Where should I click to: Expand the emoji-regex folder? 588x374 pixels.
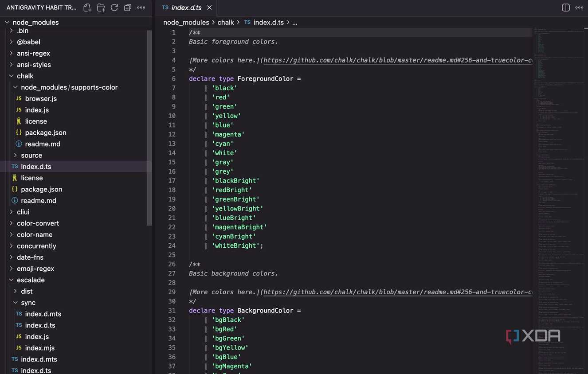point(76,269)
